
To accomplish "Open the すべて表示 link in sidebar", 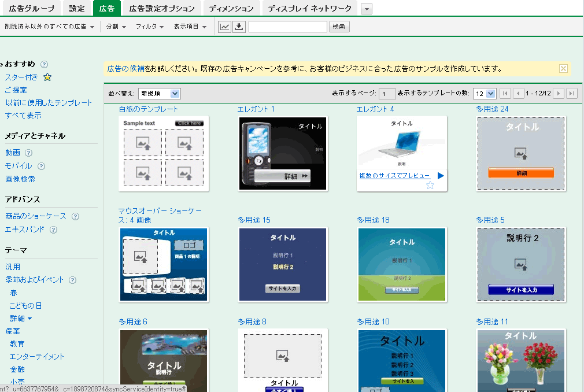I will (23, 116).
